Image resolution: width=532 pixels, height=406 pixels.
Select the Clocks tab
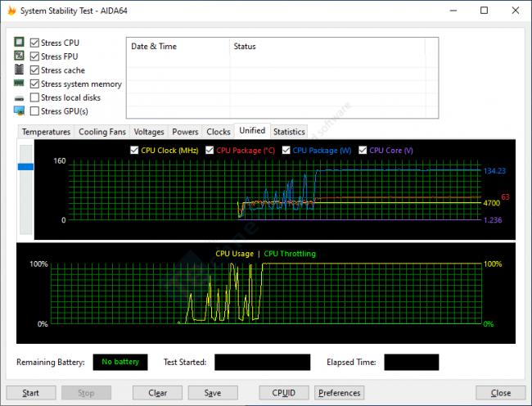coord(219,132)
